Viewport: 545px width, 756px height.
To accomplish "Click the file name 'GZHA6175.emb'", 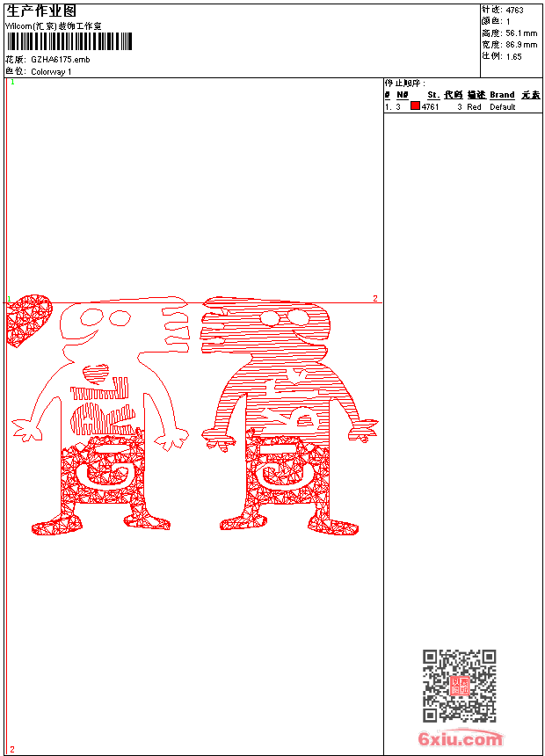I will pos(61,60).
